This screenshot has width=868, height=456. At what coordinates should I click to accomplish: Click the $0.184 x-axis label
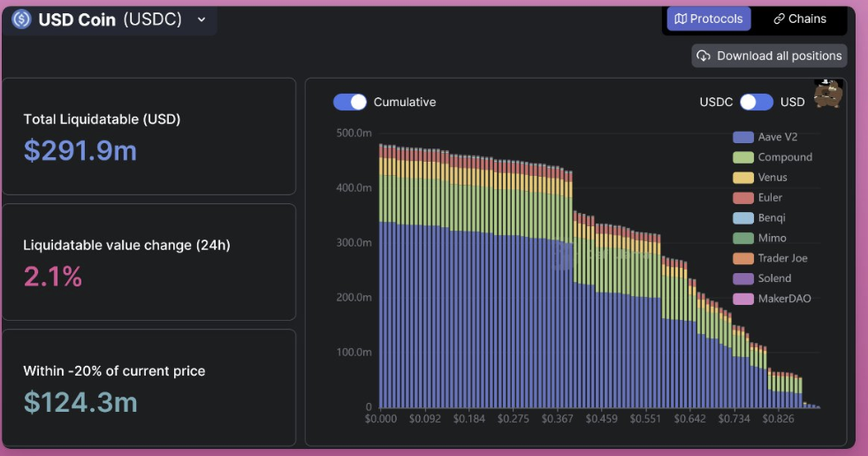(468, 419)
